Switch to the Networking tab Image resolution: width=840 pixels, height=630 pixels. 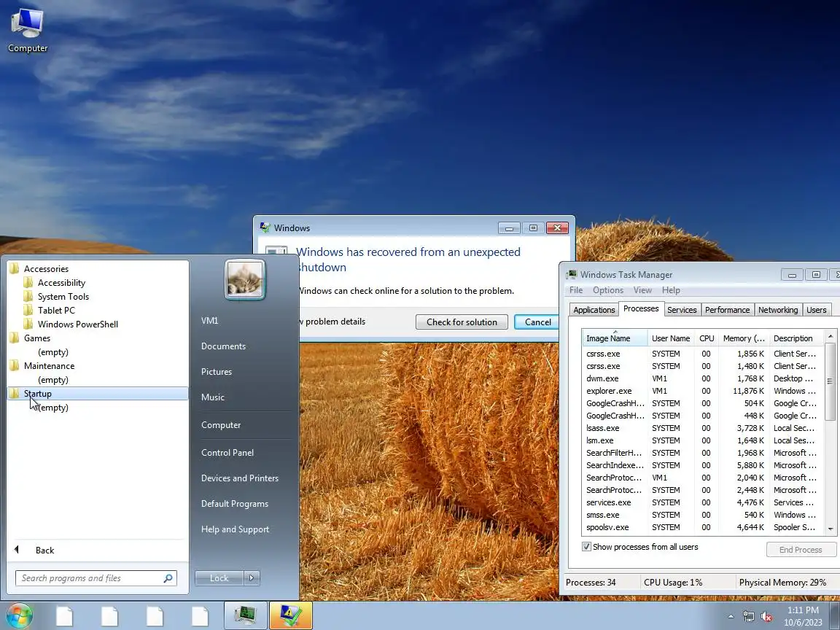click(x=778, y=310)
